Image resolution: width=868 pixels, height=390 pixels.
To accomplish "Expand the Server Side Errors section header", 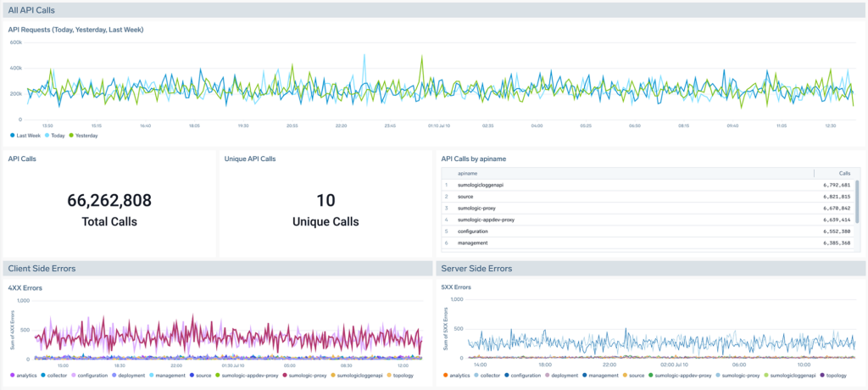I will tap(476, 269).
